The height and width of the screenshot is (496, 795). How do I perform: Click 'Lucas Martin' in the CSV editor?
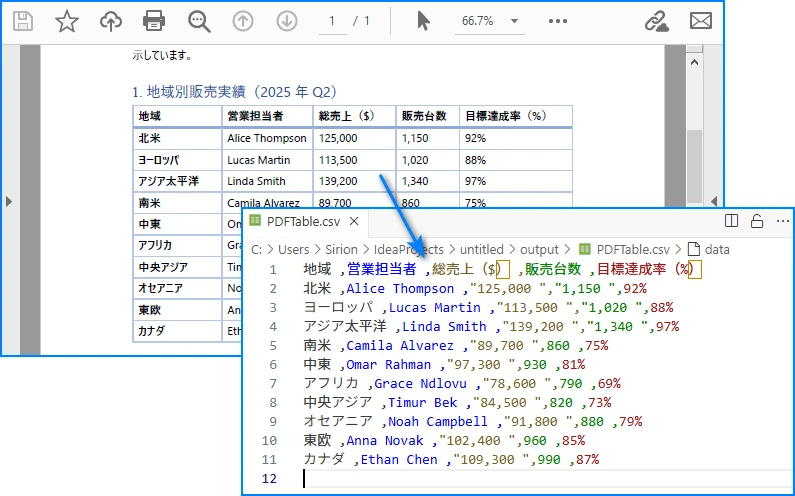click(x=435, y=307)
